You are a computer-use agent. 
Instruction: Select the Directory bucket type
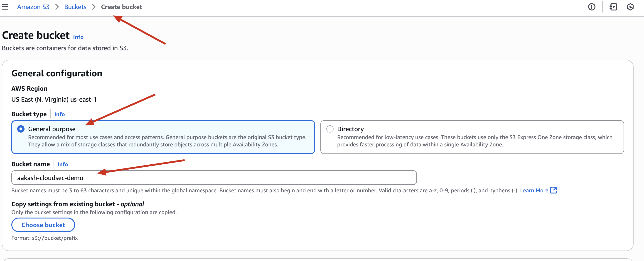point(330,129)
